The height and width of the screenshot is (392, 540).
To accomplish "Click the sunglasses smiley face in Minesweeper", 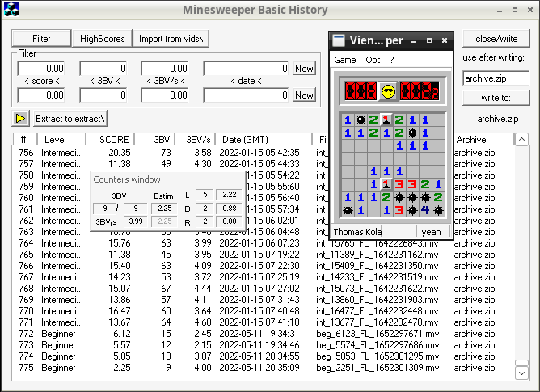I will pyautogui.click(x=388, y=91).
